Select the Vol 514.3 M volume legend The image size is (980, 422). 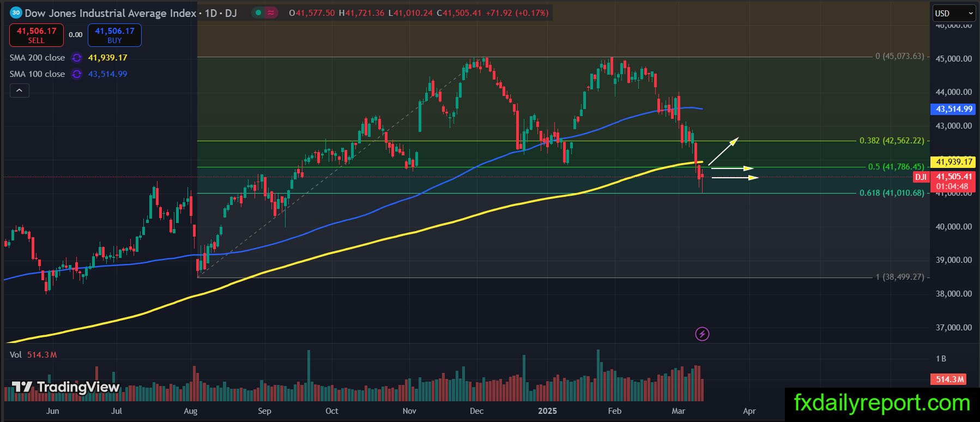point(33,355)
